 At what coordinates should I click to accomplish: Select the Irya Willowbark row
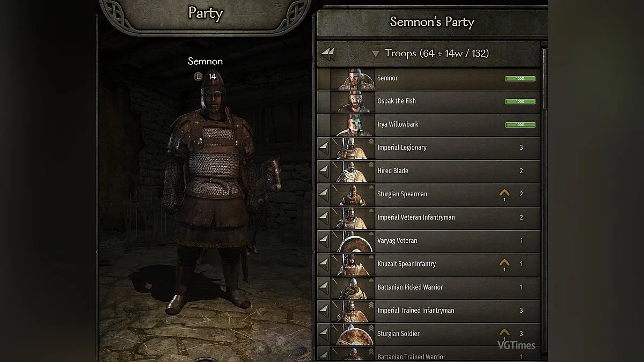[429, 124]
